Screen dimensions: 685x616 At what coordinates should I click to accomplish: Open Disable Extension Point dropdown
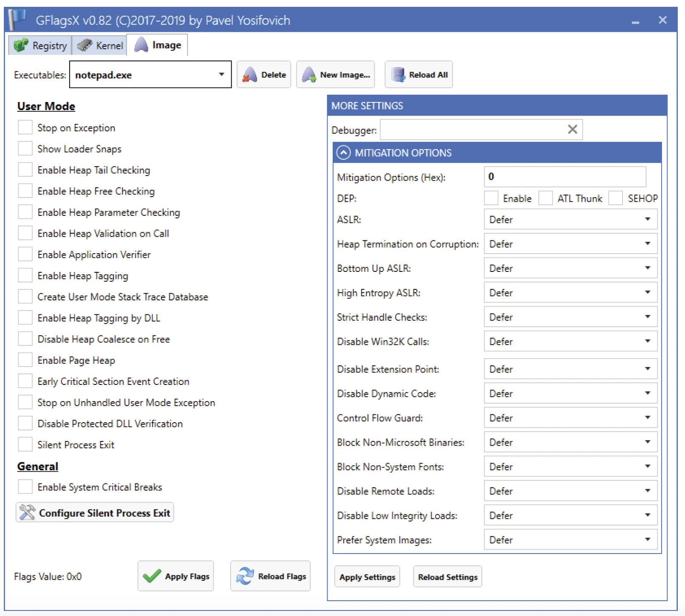(x=571, y=369)
